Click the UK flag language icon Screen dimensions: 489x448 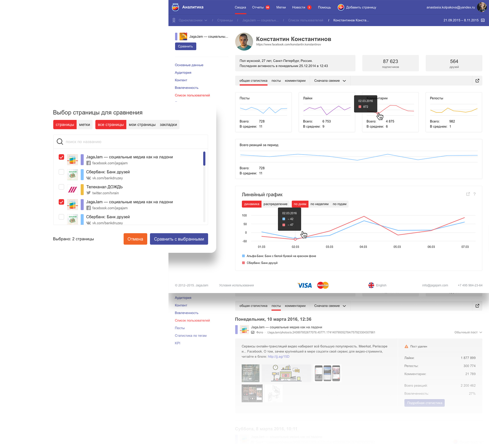tap(371, 285)
